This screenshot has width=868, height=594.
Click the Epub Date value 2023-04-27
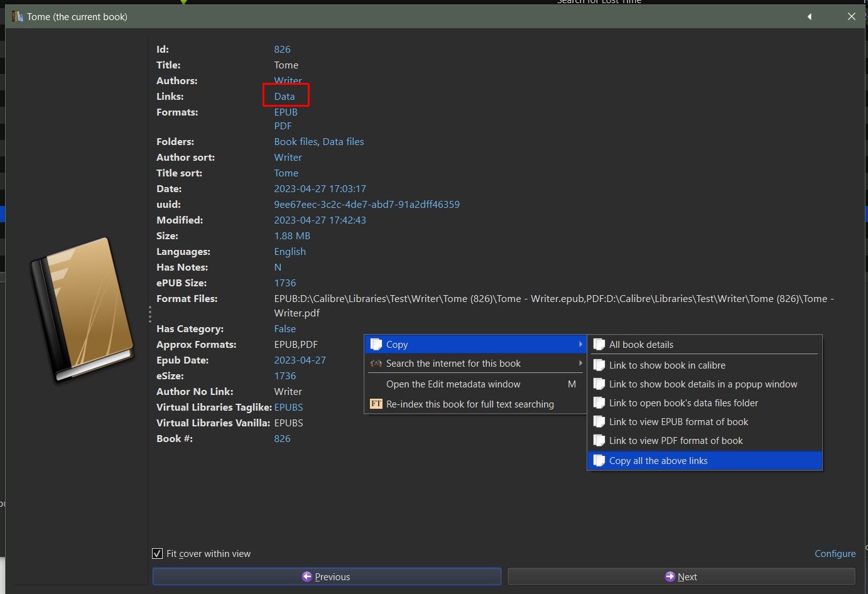point(300,360)
